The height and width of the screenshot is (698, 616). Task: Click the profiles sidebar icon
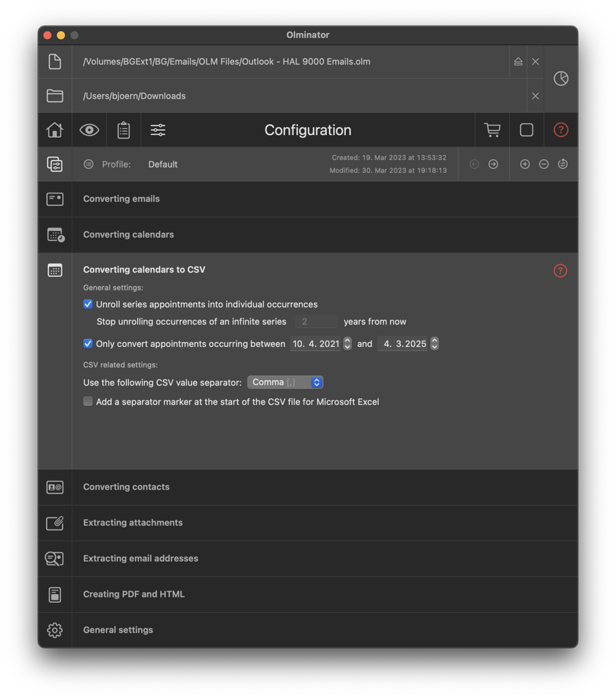[55, 164]
